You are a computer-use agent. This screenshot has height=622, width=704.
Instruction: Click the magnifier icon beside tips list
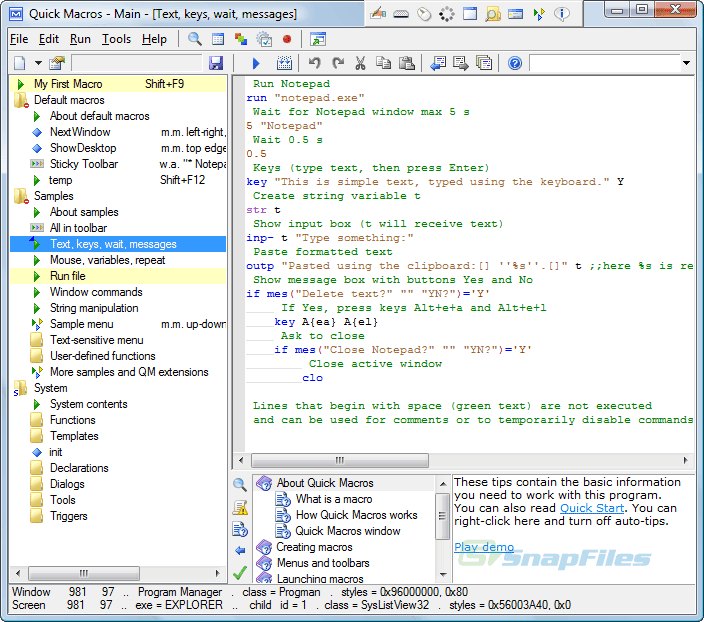(x=240, y=484)
